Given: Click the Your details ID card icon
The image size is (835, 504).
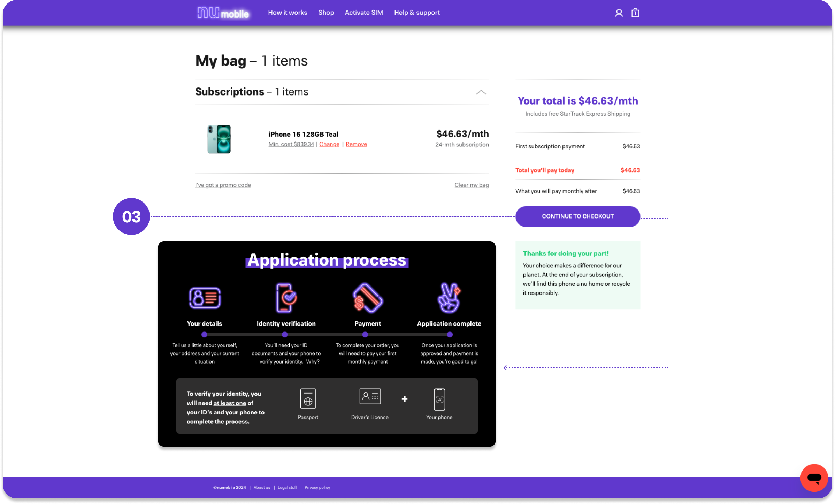Looking at the screenshot, I should tap(205, 298).
